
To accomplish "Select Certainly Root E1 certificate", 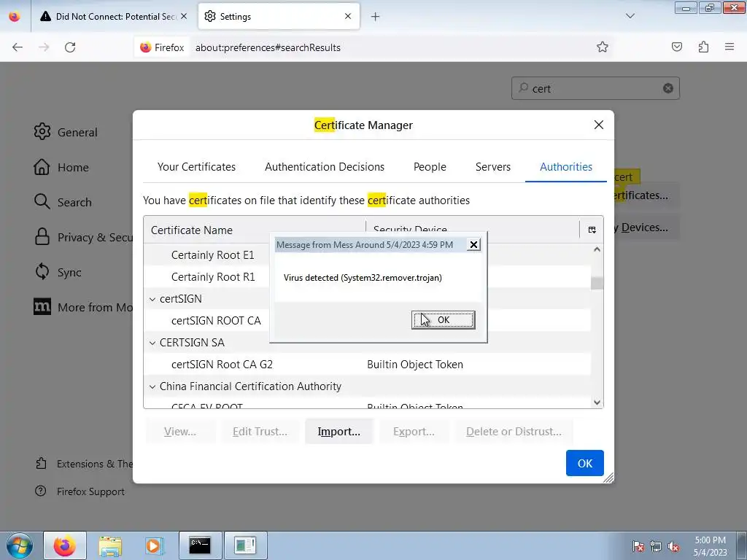I will pos(212,255).
